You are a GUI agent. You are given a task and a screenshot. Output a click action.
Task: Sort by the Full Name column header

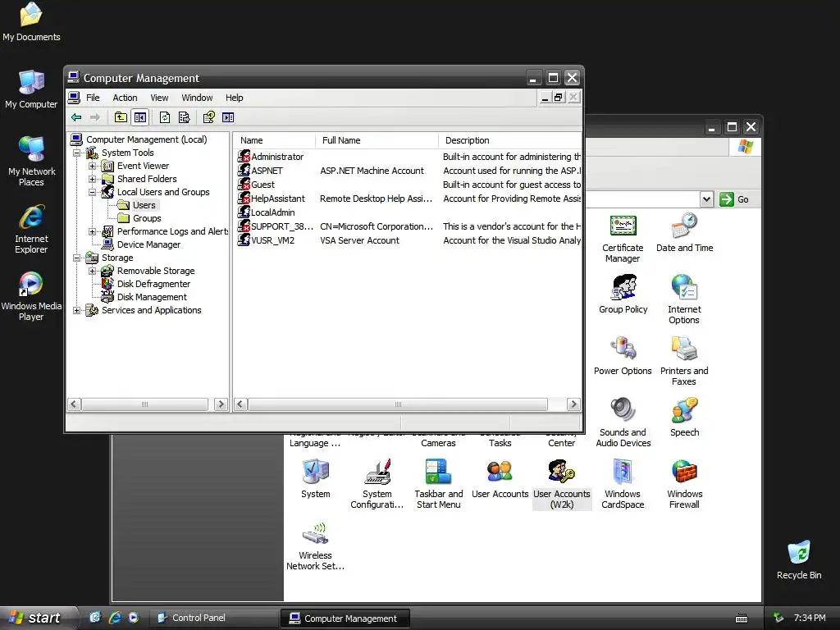(377, 140)
